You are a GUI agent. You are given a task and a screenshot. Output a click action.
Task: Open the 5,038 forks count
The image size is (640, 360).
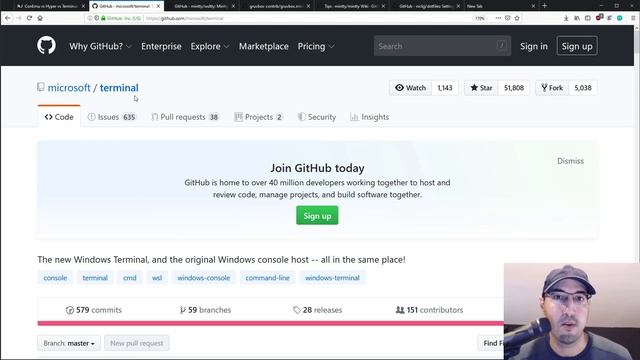[x=583, y=88]
